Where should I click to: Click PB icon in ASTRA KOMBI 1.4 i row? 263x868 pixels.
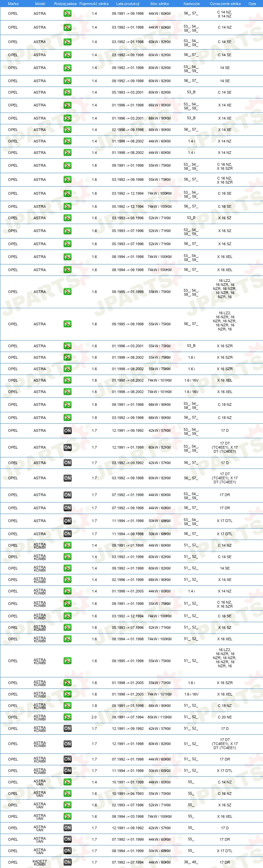coord(68,591)
